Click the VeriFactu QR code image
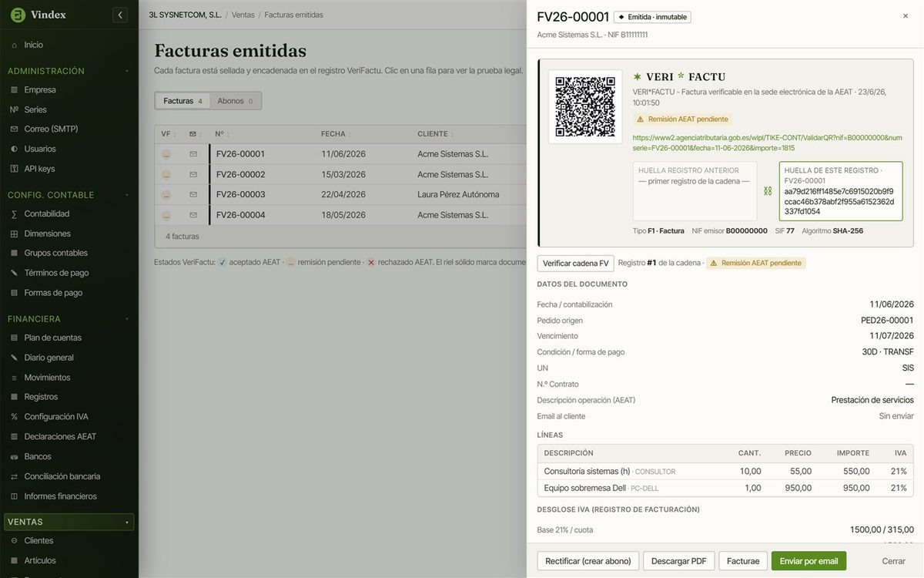924x578 pixels. click(x=585, y=106)
